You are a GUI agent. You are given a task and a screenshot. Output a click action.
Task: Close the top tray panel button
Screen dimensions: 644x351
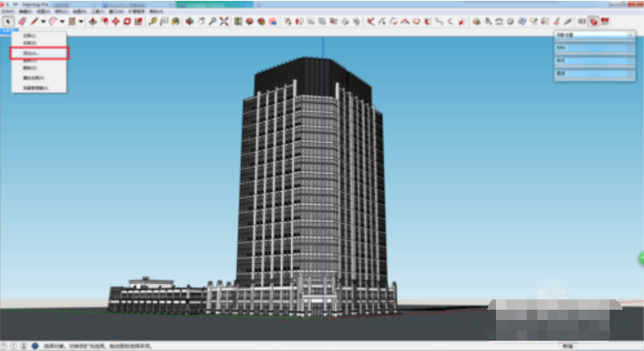click(630, 35)
